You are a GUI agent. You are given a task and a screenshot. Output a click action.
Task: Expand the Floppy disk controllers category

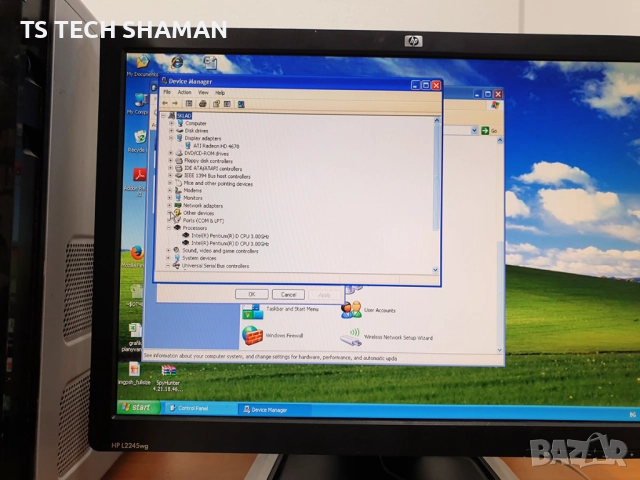coord(171,161)
